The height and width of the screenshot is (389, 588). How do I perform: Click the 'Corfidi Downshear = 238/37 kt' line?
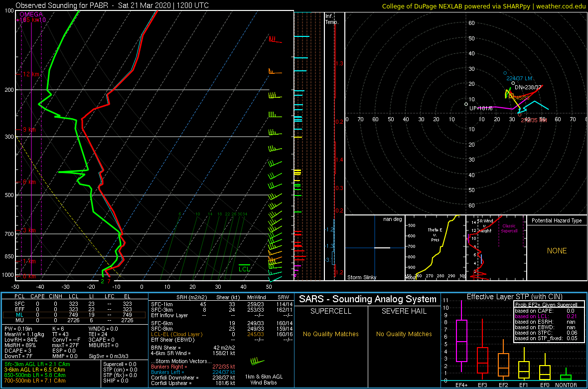click(x=193, y=378)
